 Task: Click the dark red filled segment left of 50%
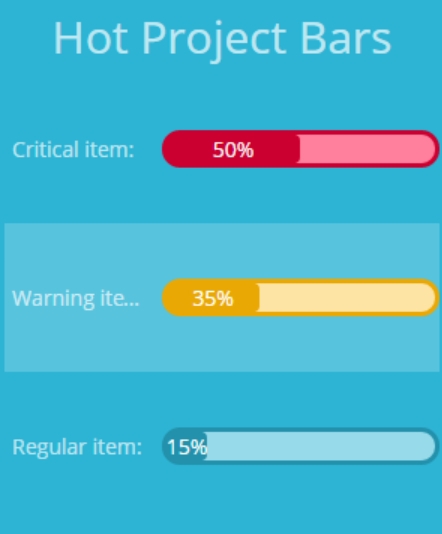188,149
